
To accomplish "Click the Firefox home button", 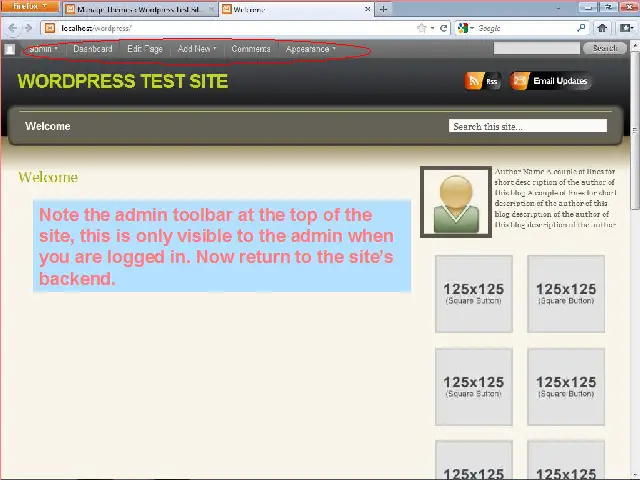I will coord(602,28).
